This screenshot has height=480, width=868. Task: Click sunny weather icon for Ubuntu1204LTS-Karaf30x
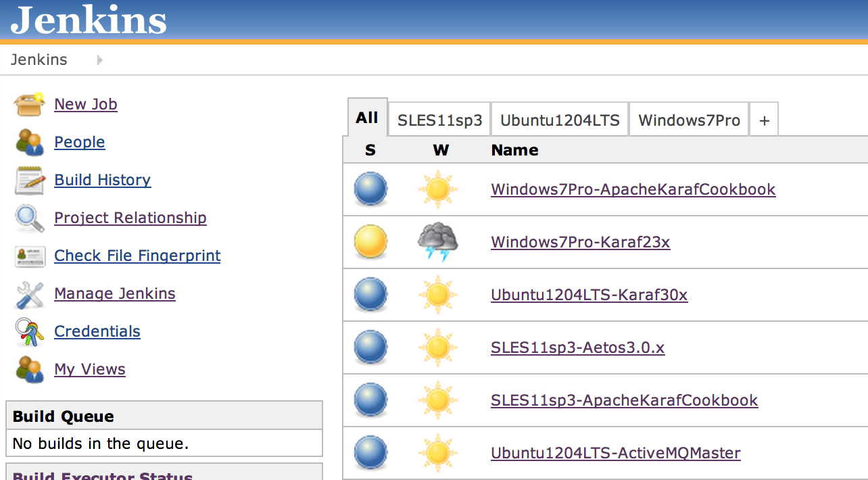[438, 295]
